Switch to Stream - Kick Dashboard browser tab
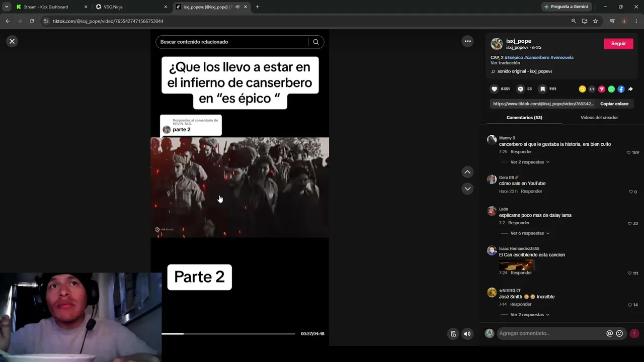Viewport: 644px width, 362px height. (46, 7)
